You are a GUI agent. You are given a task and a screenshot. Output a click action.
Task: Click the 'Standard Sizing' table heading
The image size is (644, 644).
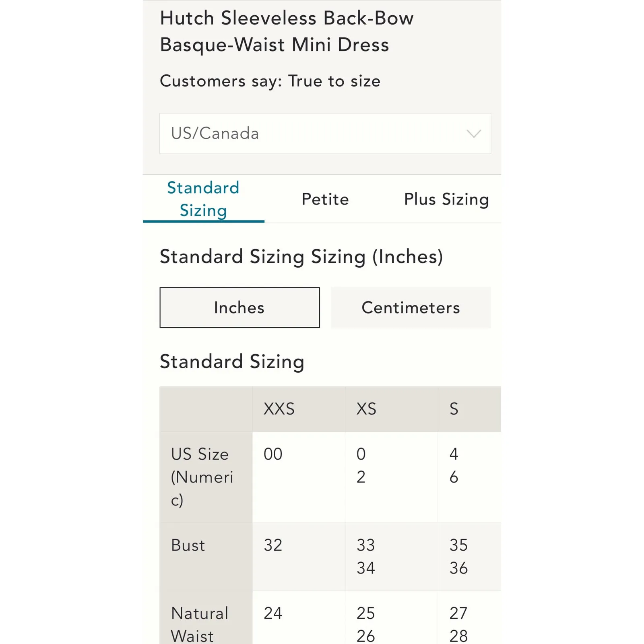(232, 361)
